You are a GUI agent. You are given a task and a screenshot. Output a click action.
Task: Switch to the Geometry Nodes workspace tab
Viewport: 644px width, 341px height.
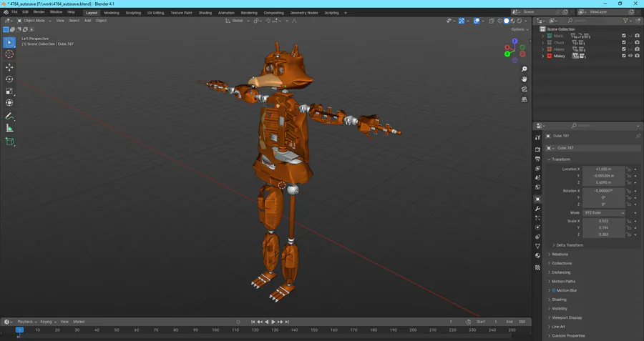[304, 13]
